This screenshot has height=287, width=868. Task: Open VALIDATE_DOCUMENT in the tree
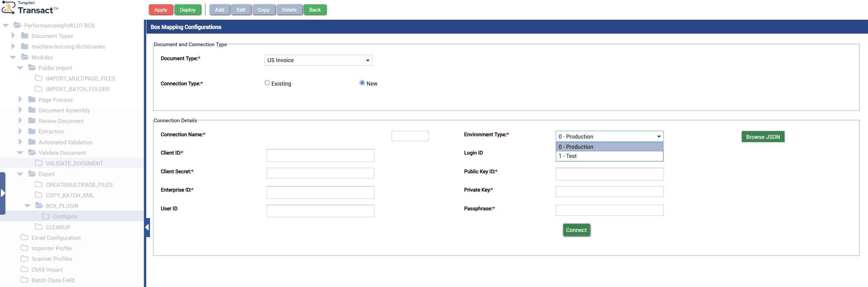click(74, 163)
